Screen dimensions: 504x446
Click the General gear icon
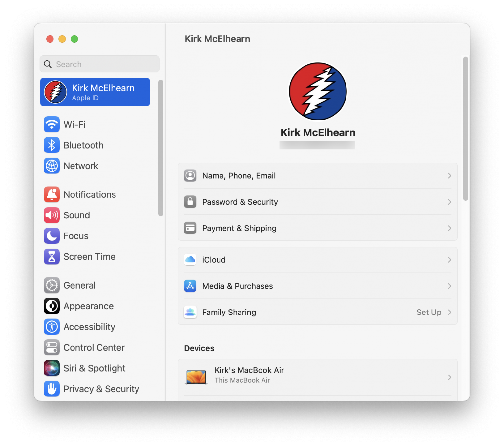(x=52, y=285)
